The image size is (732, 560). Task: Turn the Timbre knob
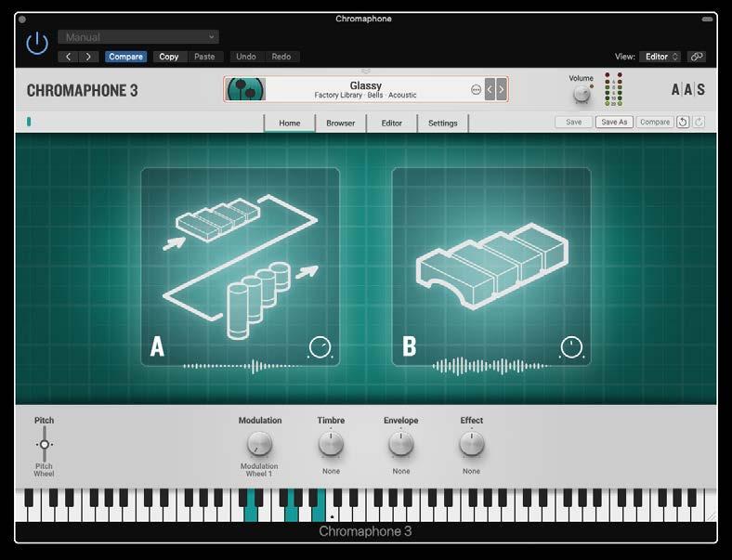331,444
